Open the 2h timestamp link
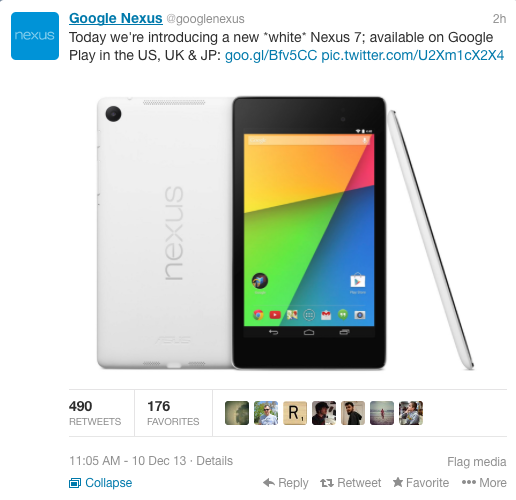 tap(499, 19)
